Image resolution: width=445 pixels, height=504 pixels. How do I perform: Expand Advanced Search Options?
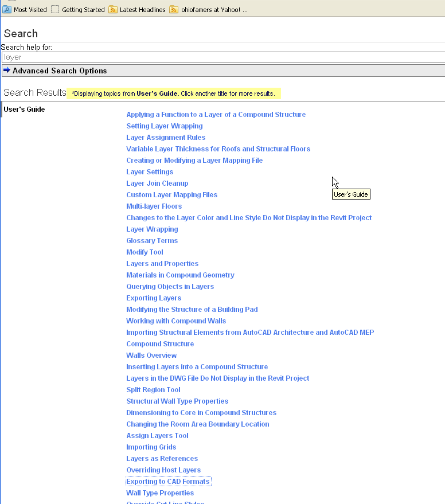pyautogui.click(x=223, y=71)
